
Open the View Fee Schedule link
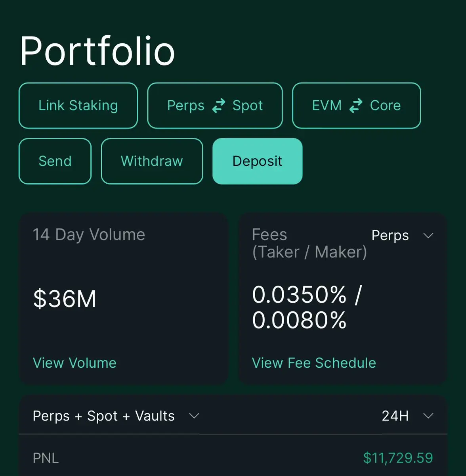[x=314, y=363]
